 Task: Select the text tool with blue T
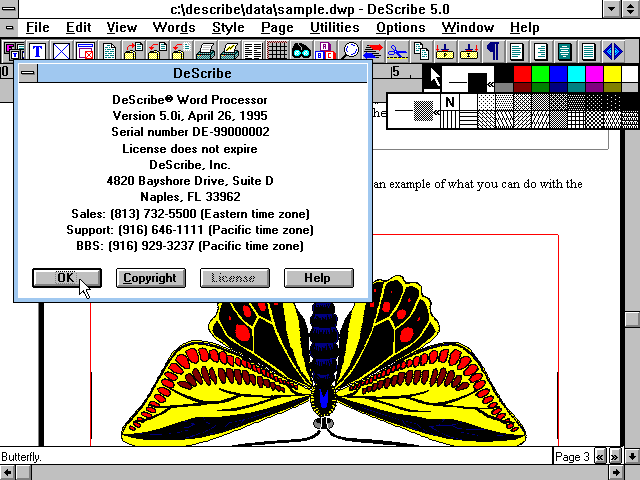[x=38, y=51]
